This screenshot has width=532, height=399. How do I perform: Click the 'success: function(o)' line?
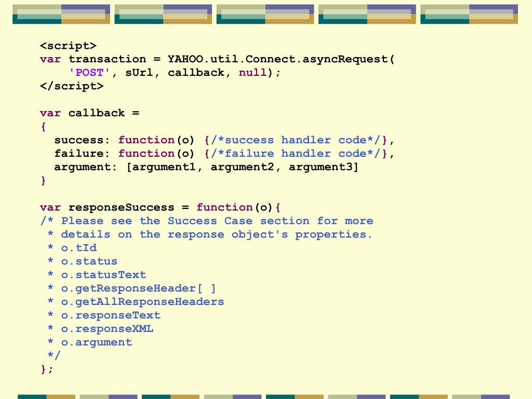click(224, 140)
